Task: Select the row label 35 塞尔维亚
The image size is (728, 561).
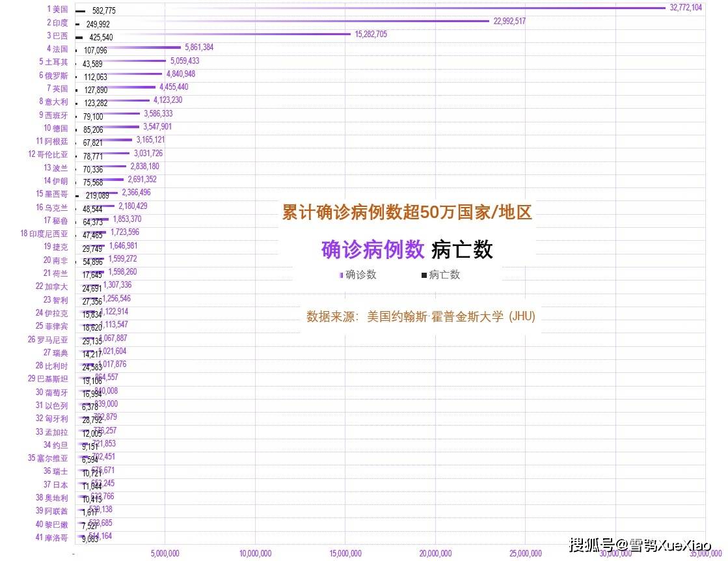Action: click(x=48, y=458)
